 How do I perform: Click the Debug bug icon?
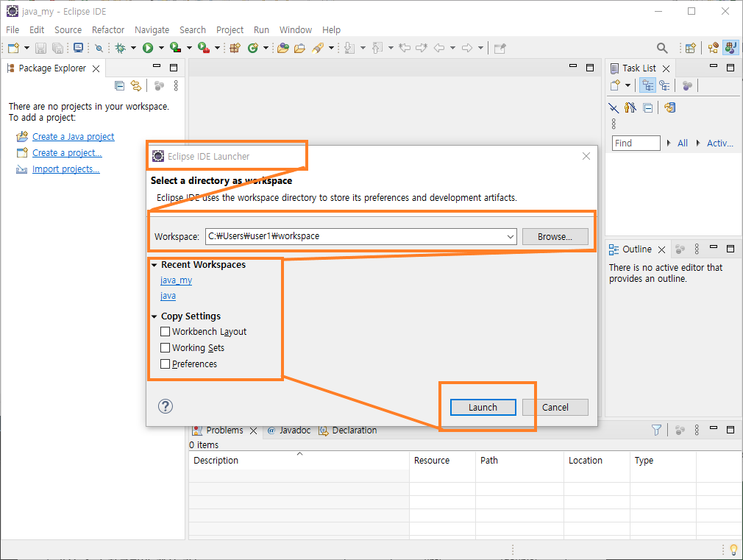pos(121,48)
